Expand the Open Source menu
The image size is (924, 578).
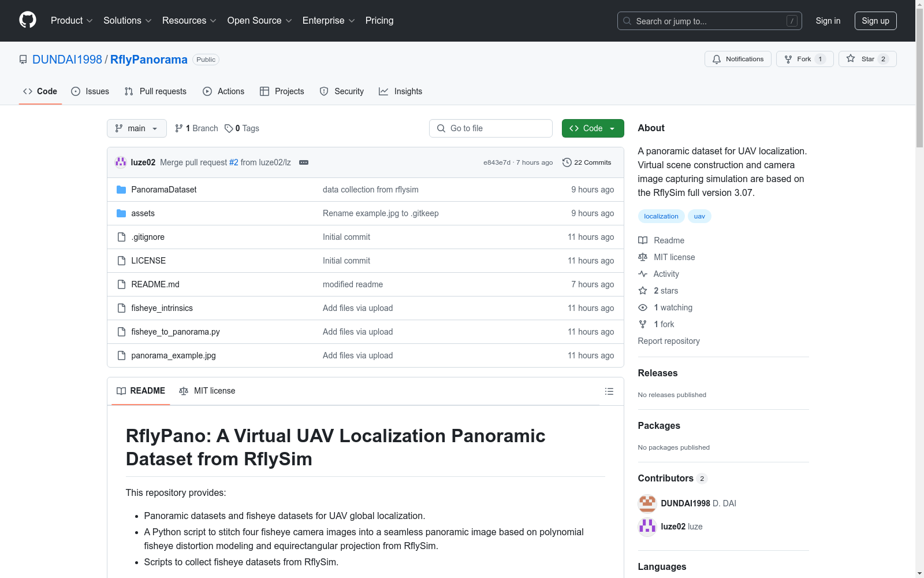260,20
